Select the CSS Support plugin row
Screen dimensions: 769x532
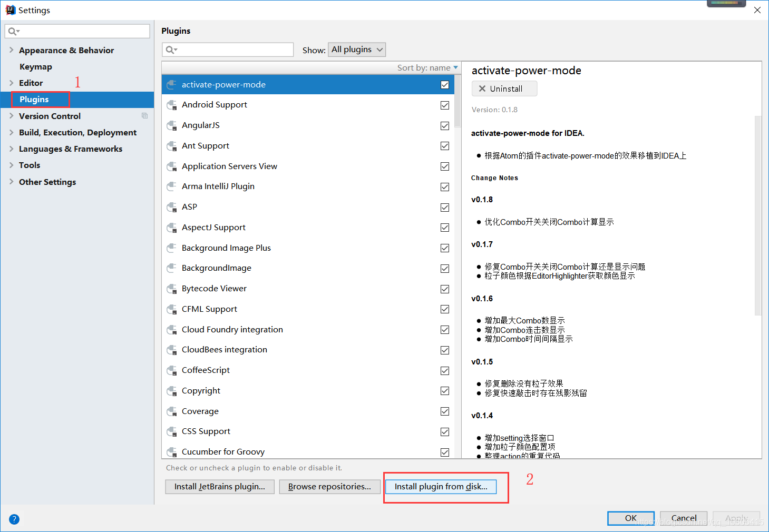pos(308,431)
